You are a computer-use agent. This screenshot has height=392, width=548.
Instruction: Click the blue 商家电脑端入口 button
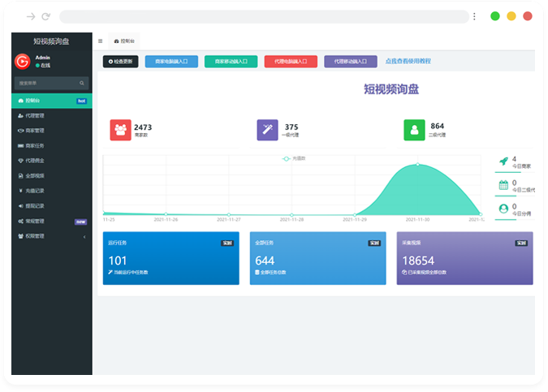171,61
